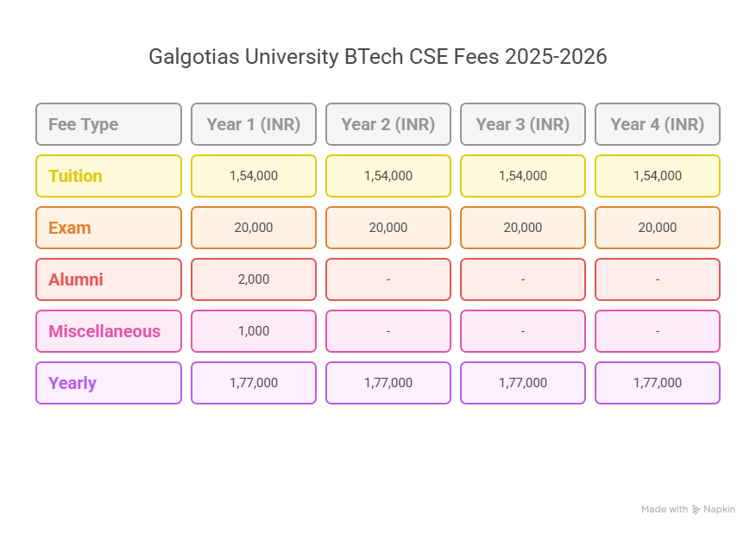756x533 pixels.
Task: Select the Year 3 Exam cell 20,000
Action: tap(523, 228)
